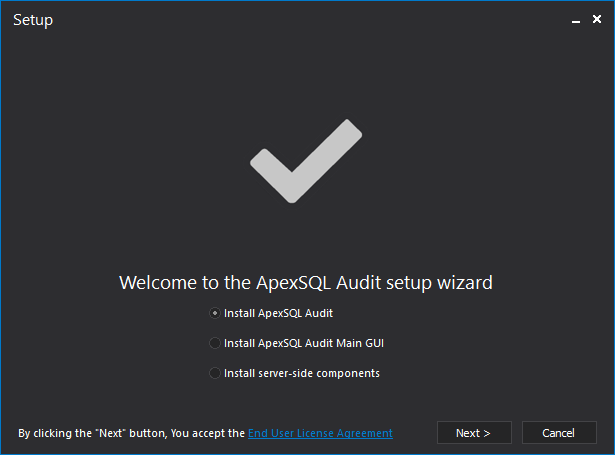Click the "Install server-side components" label text
The image size is (615, 455).
tap(302, 373)
